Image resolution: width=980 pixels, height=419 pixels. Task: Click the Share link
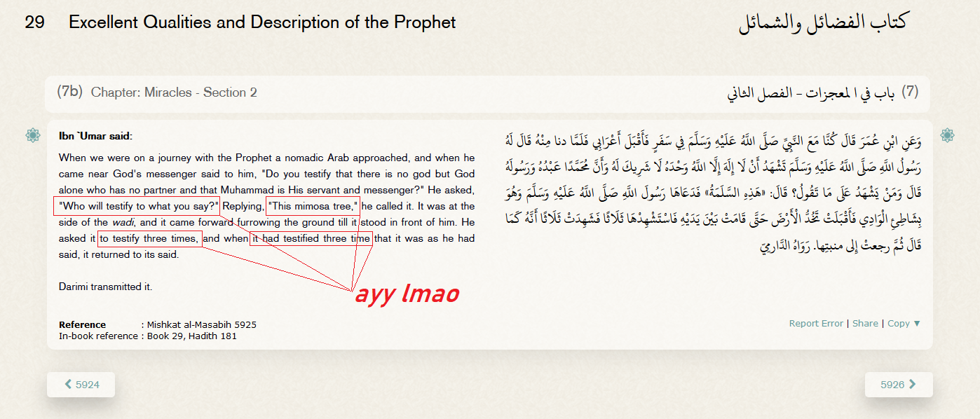point(865,324)
